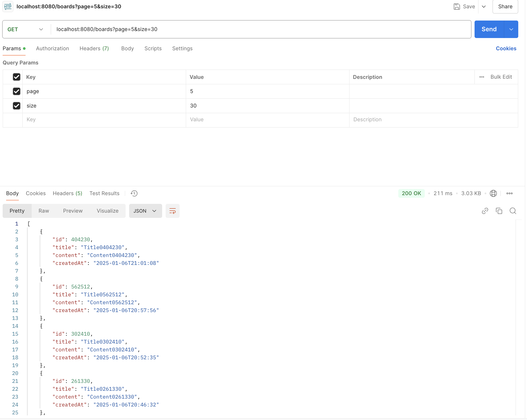This screenshot has width=527, height=420.
Task: Expand the Send button arrow options
Action: pos(511,29)
